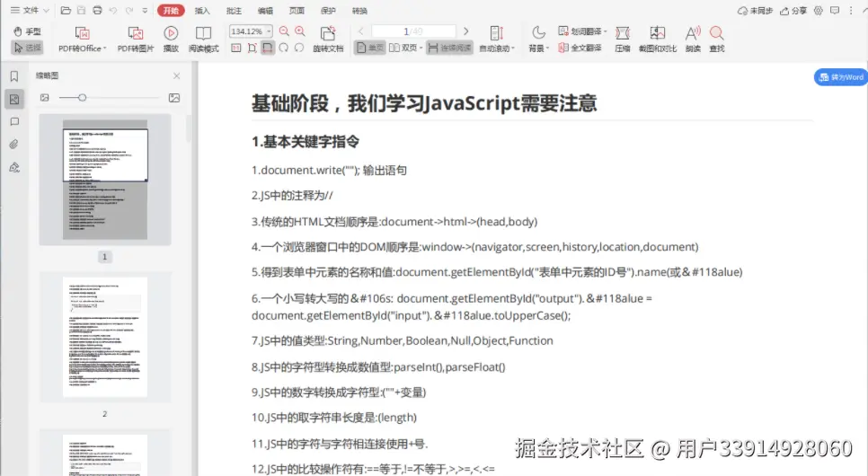Open auto scroll (自动滚动) dropdown
Image resolution: width=868 pixels, height=476 pixels.
497,40
